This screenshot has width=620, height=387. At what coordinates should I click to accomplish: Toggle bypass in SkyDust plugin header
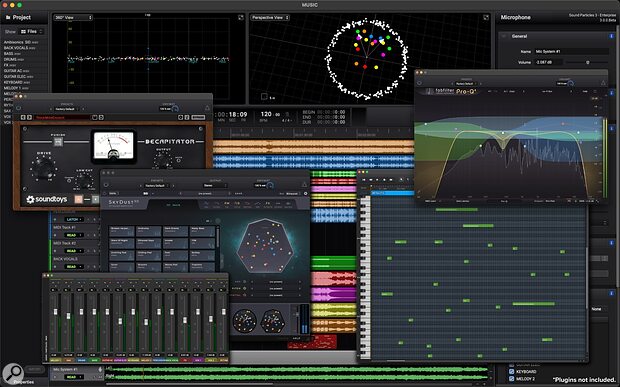106,185
